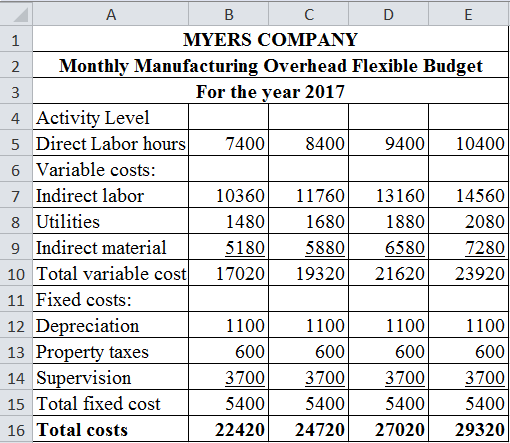The image size is (510, 443).
Task: Click the 6580 indirect material cell
Action: tap(389, 247)
